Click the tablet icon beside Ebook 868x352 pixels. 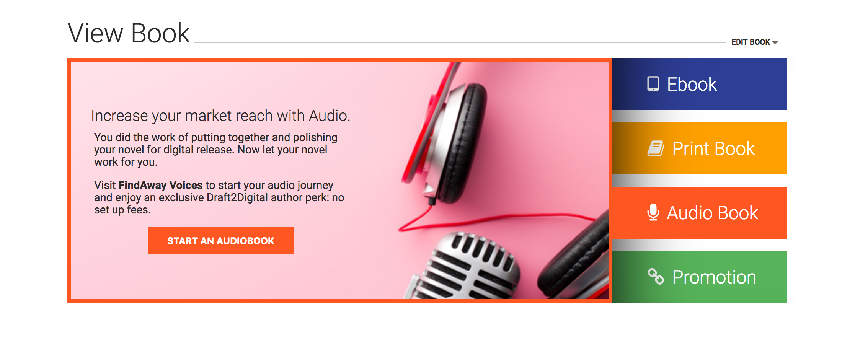coord(653,84)
